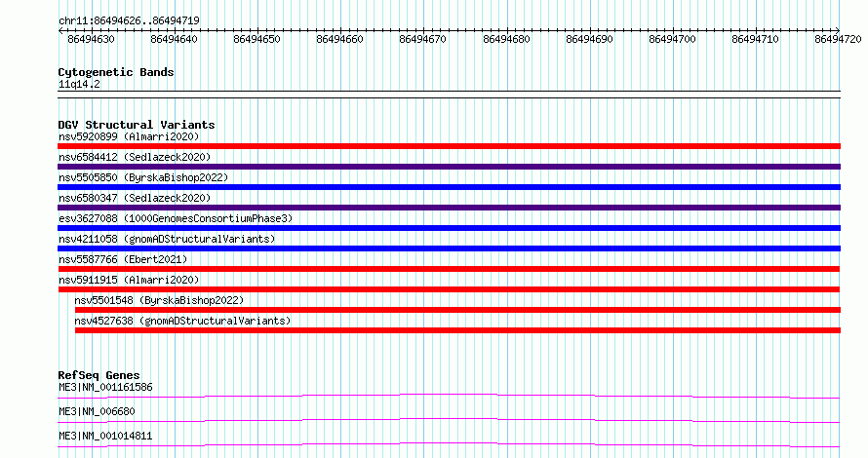Click the Cytogenetic Bands track heading
The image size is (868, 458).
pos(116,72)
